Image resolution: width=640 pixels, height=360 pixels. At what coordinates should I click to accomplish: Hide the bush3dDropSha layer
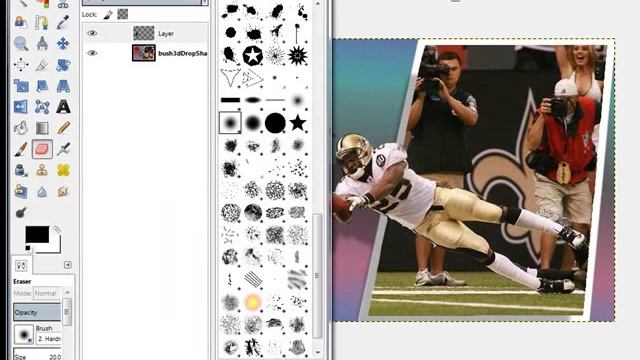(x=92, y=53)
